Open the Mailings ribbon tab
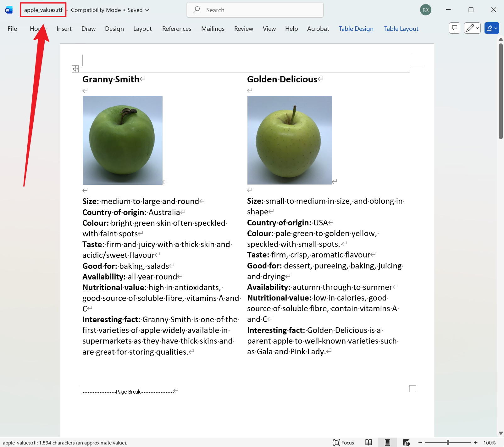The image size is (504, 447). click(213, 29)
